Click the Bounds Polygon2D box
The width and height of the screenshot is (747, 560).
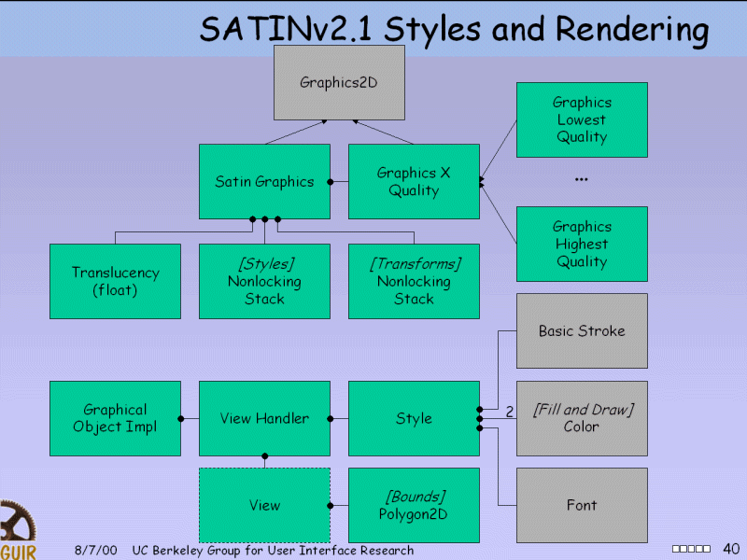(x=414, y=505)
